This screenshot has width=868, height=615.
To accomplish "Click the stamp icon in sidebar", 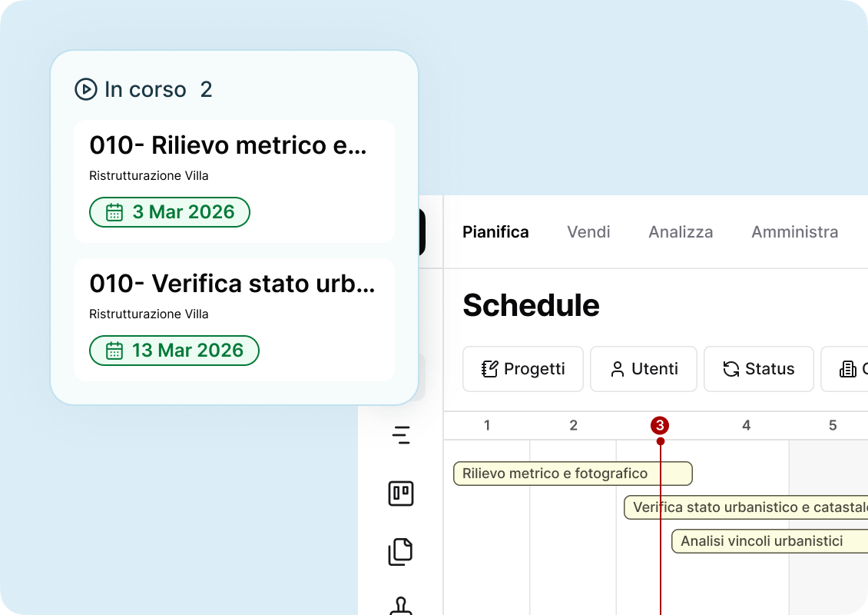I will click(401, 606).
